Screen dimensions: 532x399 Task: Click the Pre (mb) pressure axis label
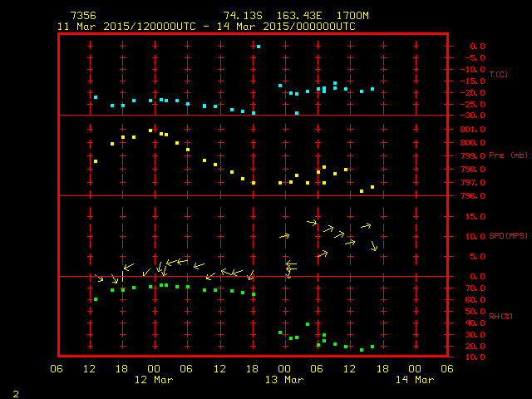(508, 155)
